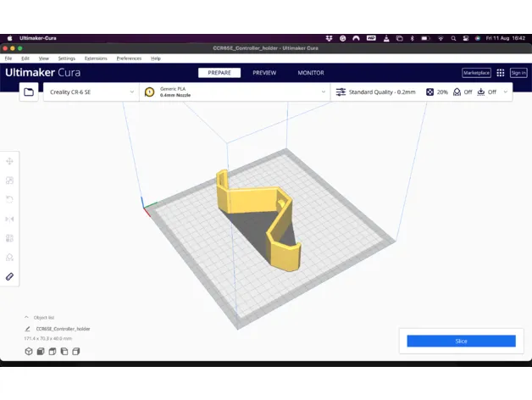Click the Slice button
Screen dimensions: 532x400
tap(461, 341)
